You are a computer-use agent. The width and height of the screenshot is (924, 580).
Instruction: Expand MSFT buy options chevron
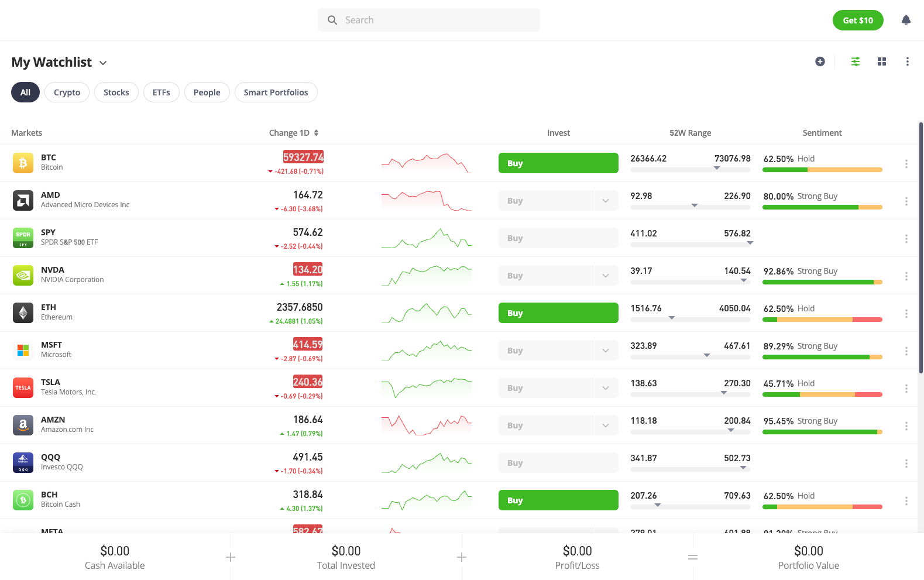(606, 351)
